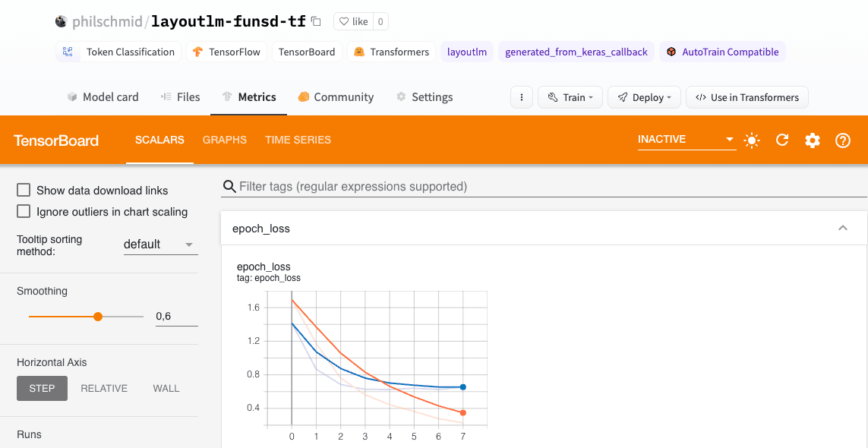This screenshot has height=448, width=868.
Task: Open the help question mark icon
Action: pos(842,140)
